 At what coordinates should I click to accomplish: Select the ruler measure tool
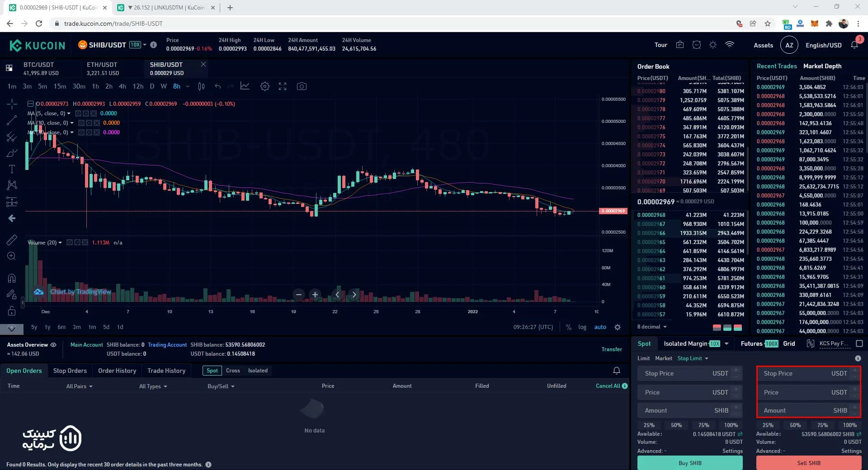tap(12, 240)
